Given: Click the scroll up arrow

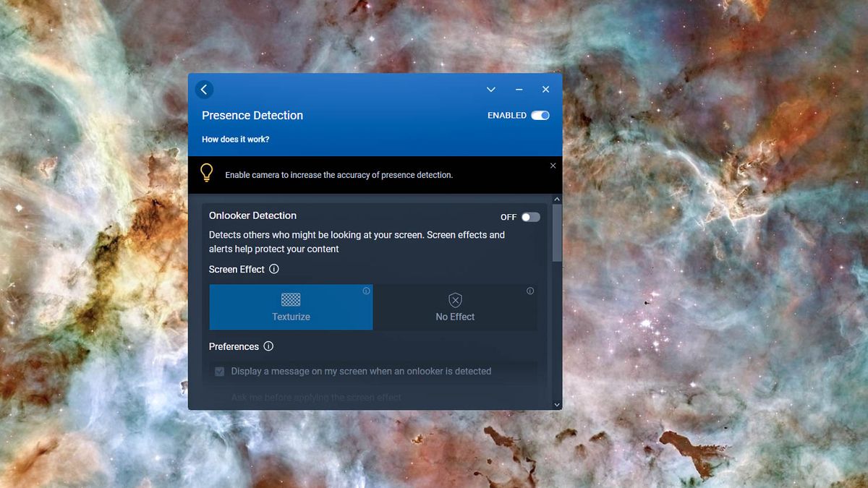Looking at the screenshot, I should click(557, 200).
